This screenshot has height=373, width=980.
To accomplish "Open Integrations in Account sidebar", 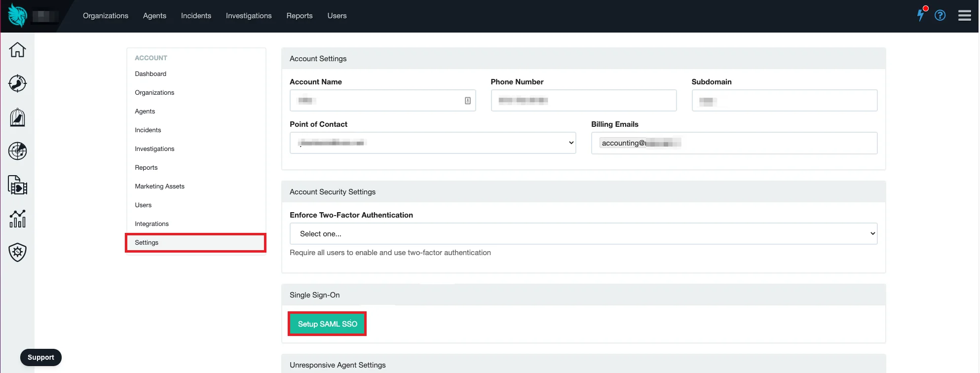I will 196,224.
